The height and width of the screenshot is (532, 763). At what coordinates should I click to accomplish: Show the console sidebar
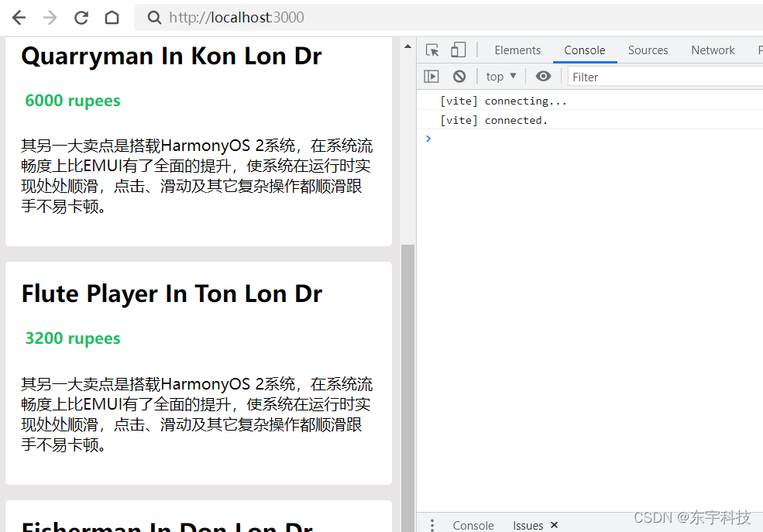point(431,77)
